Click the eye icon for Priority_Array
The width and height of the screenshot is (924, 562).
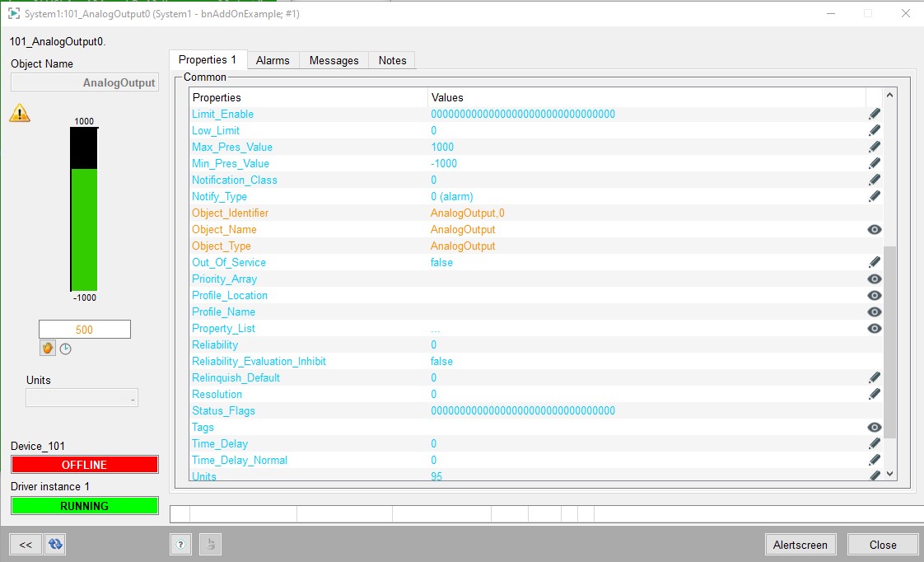point(875,279)
